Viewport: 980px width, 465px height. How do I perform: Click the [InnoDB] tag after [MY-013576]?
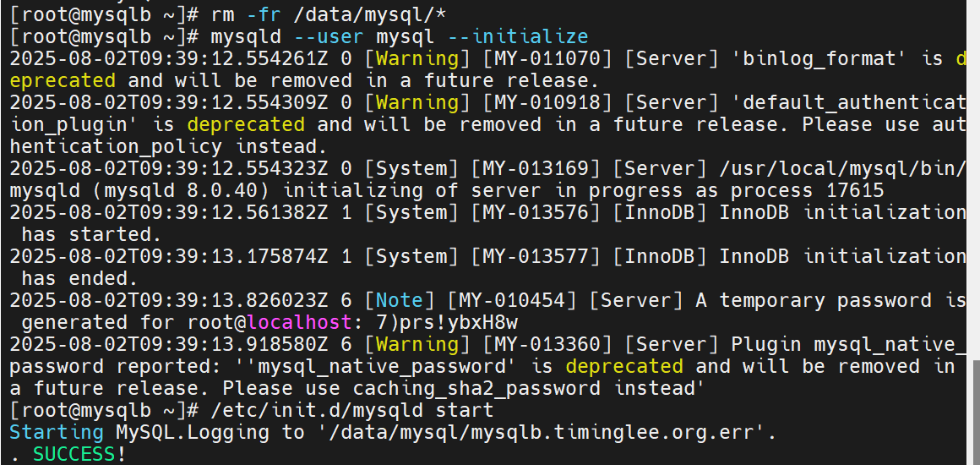click(660, 213)
